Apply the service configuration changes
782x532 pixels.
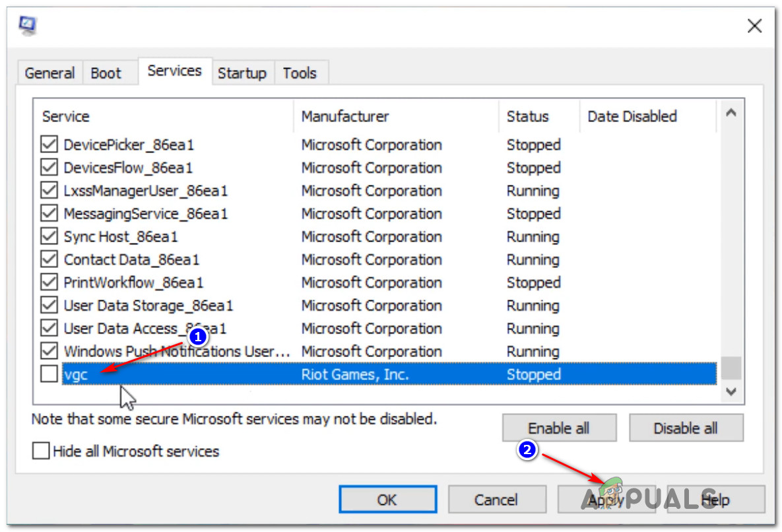[x=606, y=499]
